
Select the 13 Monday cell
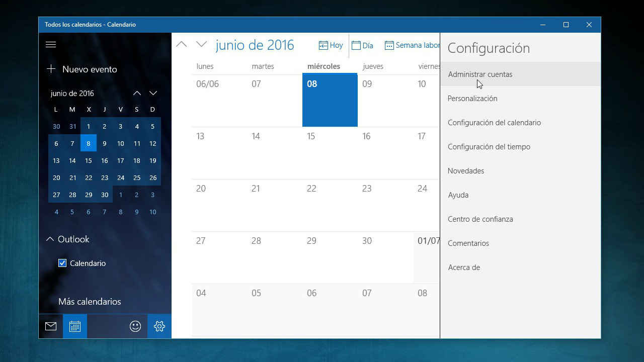[219, 153]
